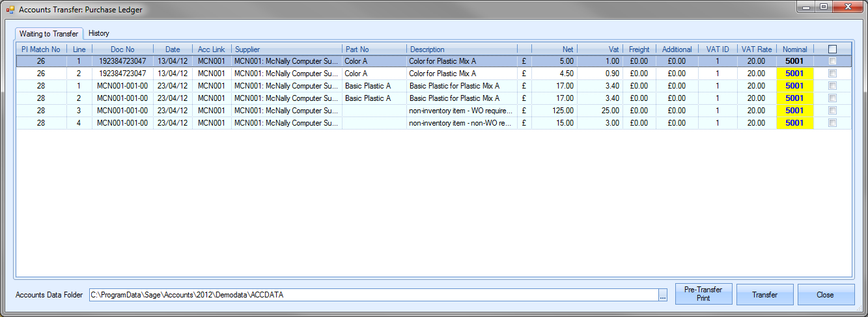Close the dialog with the Close button
Viewport: 868px width, 317px height.
[x=825, y=295]
